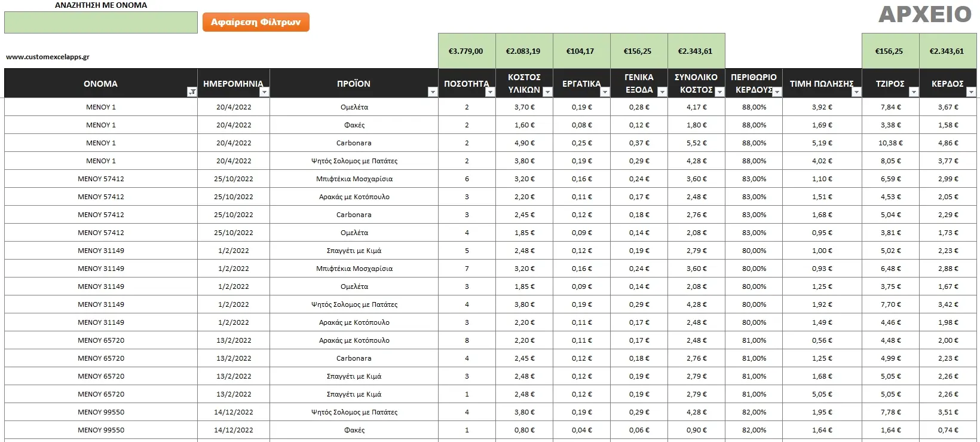The height and width of the screenshot is (442, 980).
Task: Select Μπιφτέκια Μοσχαρίσια cell dated 25/10/2022
Action: 354,179
